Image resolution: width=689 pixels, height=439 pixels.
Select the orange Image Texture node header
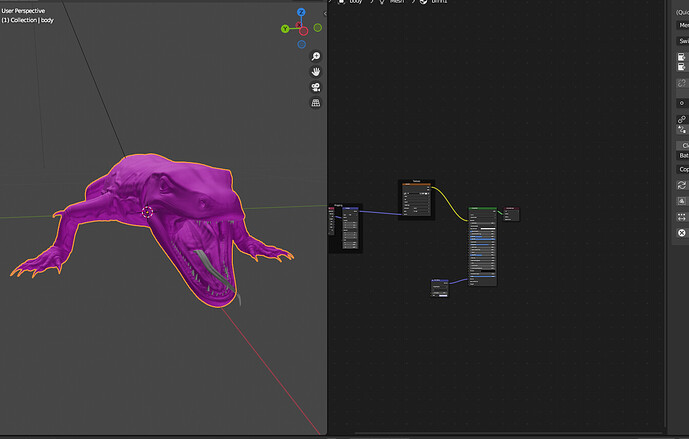point(416,184)
